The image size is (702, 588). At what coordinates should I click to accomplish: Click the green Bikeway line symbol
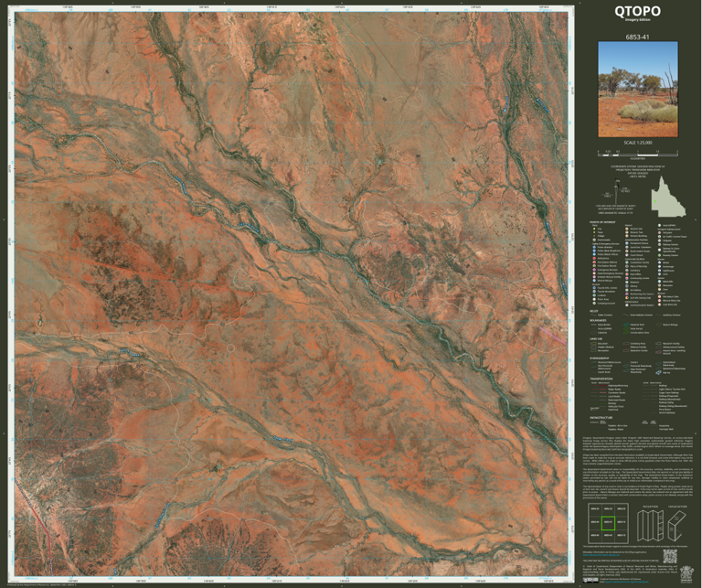(603, 403)
